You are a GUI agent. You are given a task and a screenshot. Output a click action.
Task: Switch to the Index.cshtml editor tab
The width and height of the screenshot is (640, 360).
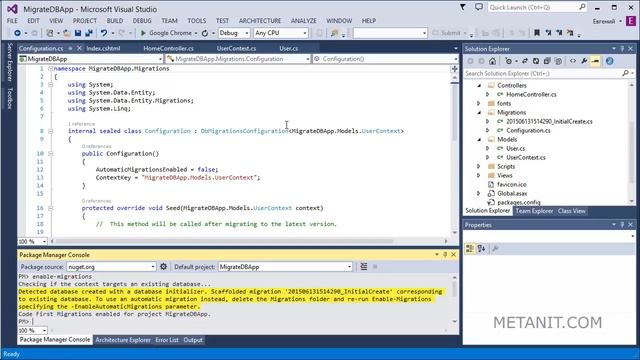[103, 49]
